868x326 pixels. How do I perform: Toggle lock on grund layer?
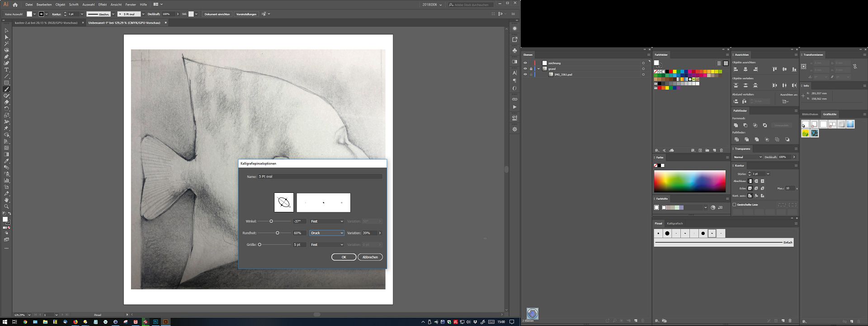[x=531, y=69]
